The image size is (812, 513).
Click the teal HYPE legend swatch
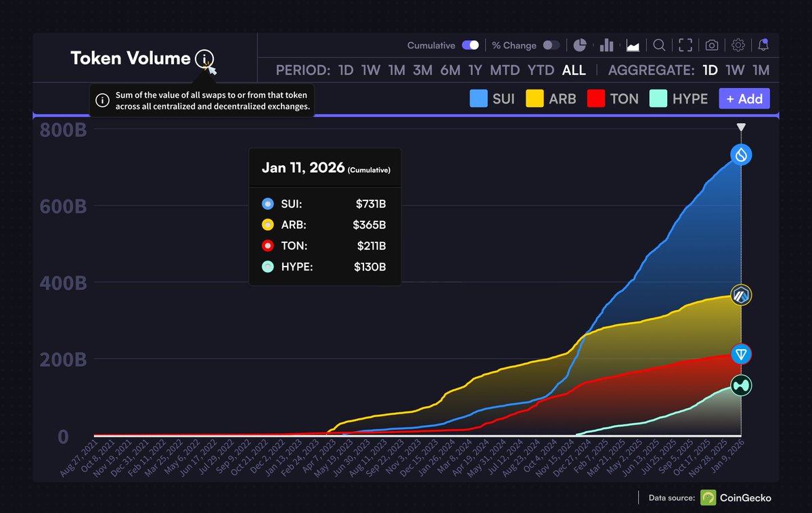[x=658, y=99]
